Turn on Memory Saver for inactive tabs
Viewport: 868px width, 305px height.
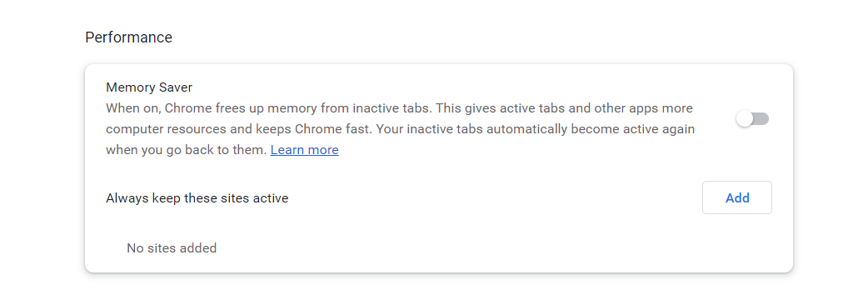coord(752,118)
